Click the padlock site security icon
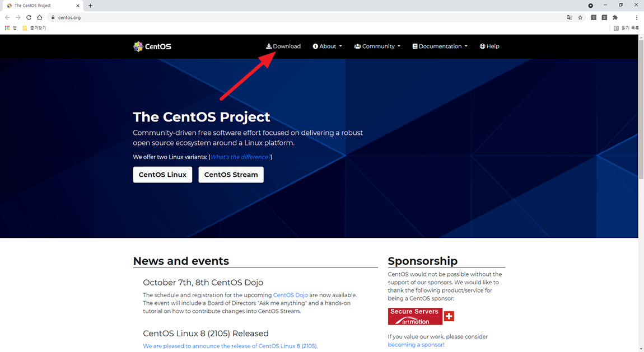Image resolution: width=644 pixels, height=352 pixels. [x=53, y=18]
